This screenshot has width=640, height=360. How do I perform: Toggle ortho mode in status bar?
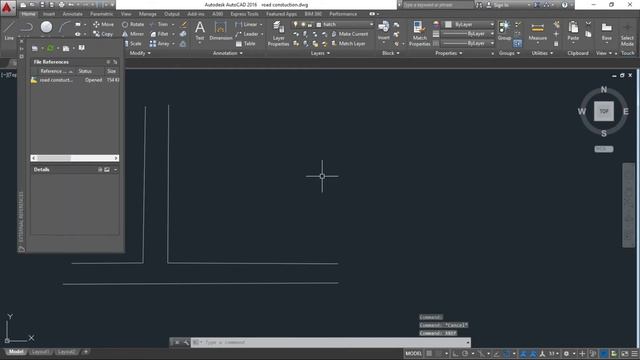[455, 353]
